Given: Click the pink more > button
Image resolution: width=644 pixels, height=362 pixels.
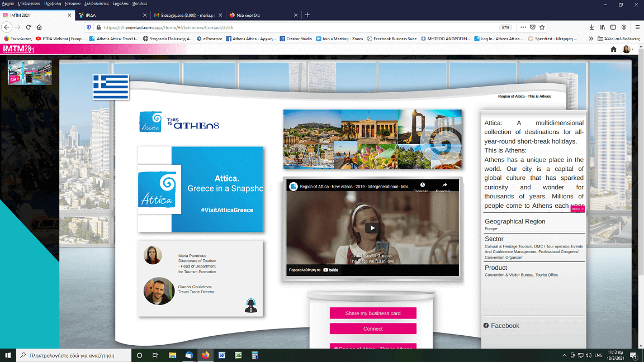Looking at the screenshot, I should [x=577, y=209].
